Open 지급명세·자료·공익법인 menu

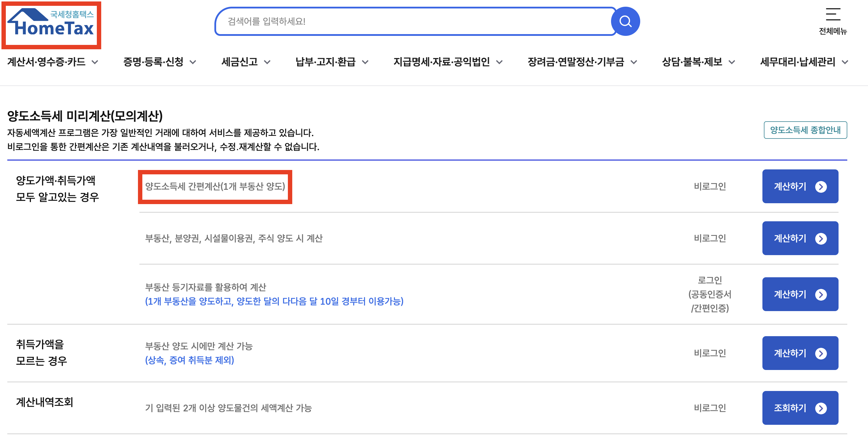tap(448, 62)
